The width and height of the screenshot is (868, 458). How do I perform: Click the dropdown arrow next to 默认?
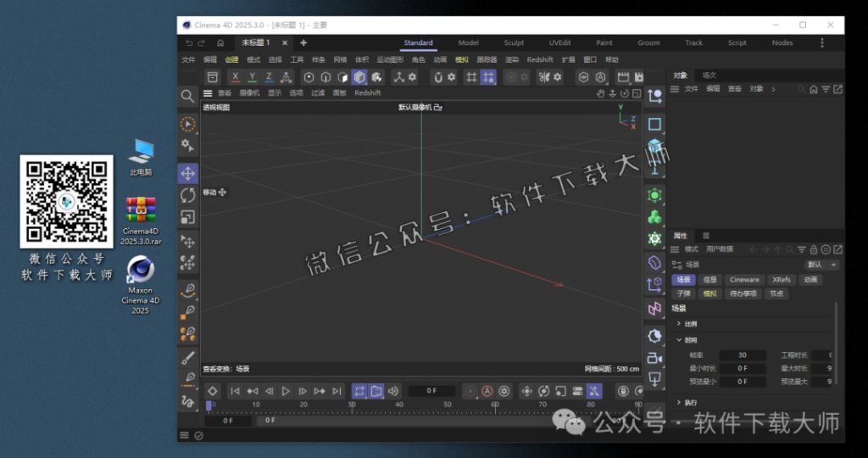[x=834, y=265]
